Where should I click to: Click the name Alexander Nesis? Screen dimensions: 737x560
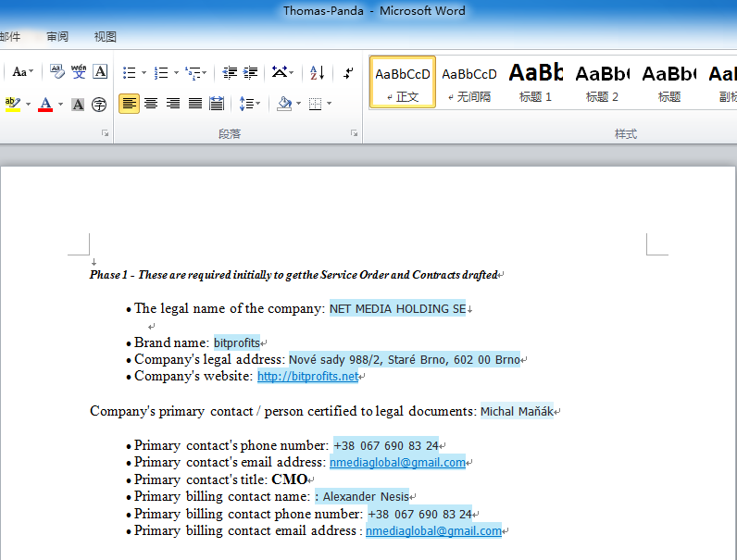(x=366, y=496)
